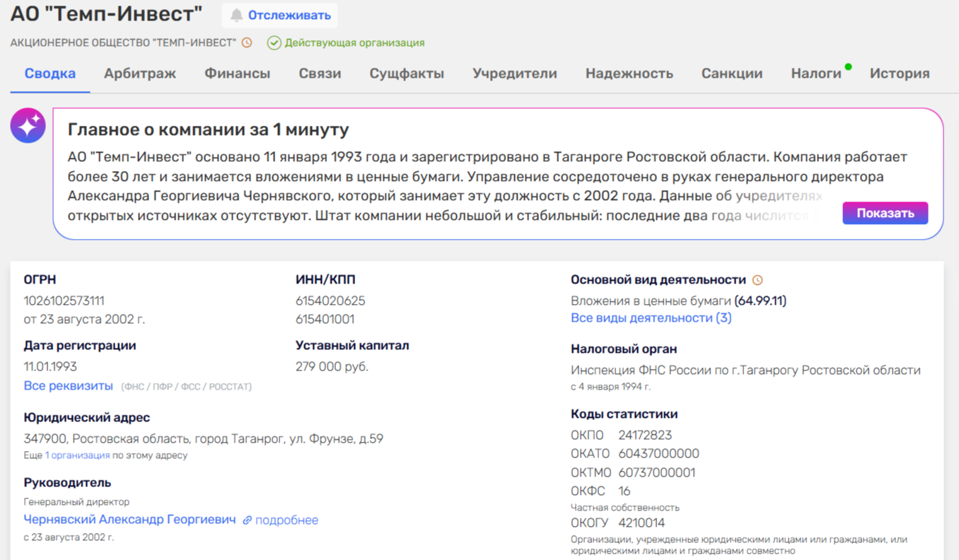The width and height of the screenshot is (959, 560).
Task: Click the с 4 января 1994 г. date text
Action: coord(610,387)
